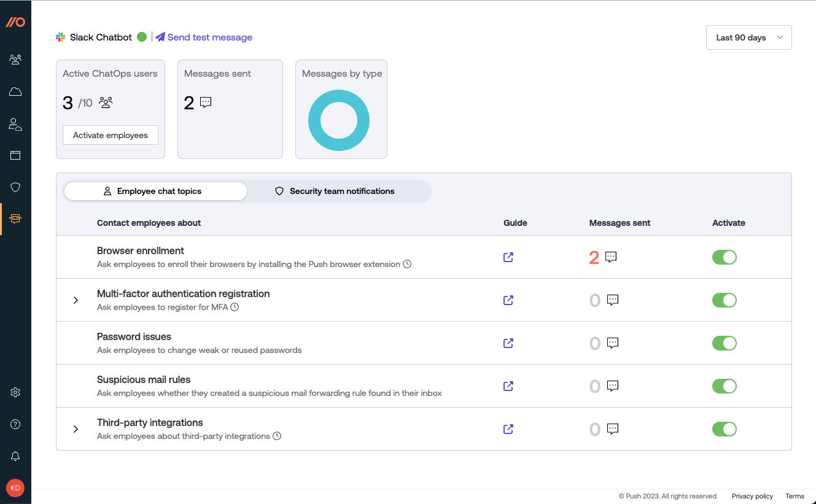
Task: Click message bubble icon in Suspicious mail rules row
Action: [613, 386]
